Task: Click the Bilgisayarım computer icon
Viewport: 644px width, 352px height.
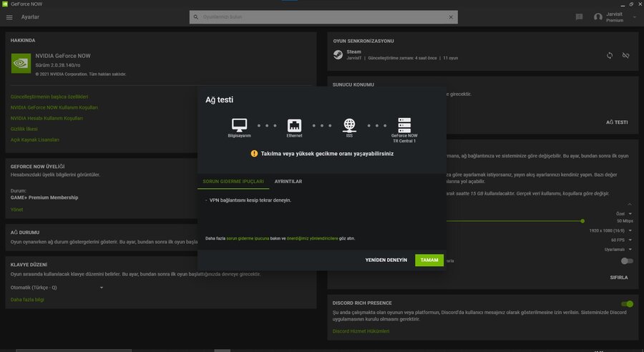Action: tap(240, 125)
